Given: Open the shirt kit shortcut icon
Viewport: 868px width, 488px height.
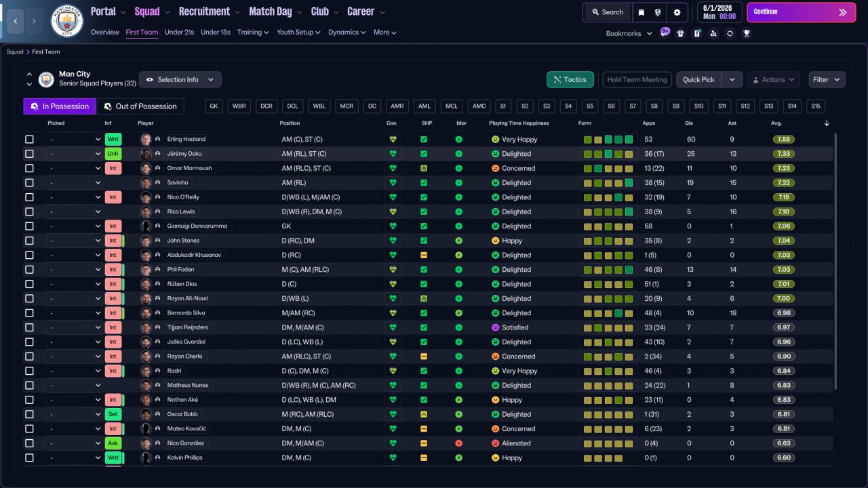Looking at the screenshot, I should click(681, 33).
